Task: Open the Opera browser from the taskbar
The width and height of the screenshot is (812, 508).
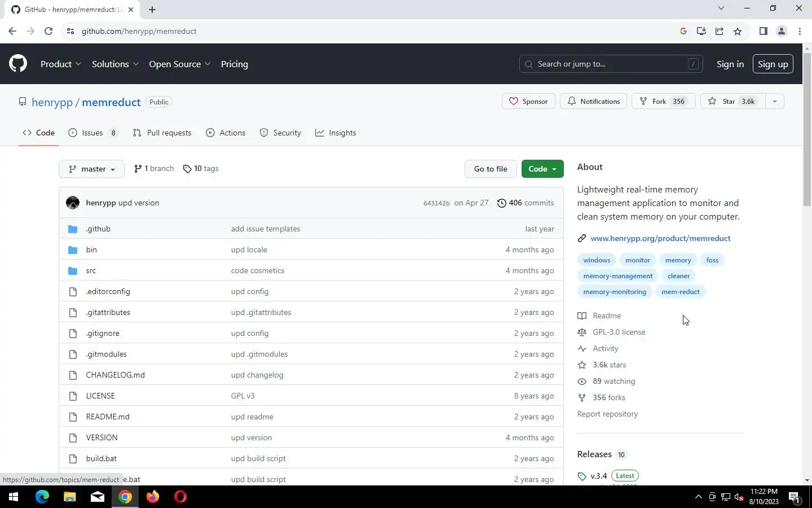Action: (180, 497)
